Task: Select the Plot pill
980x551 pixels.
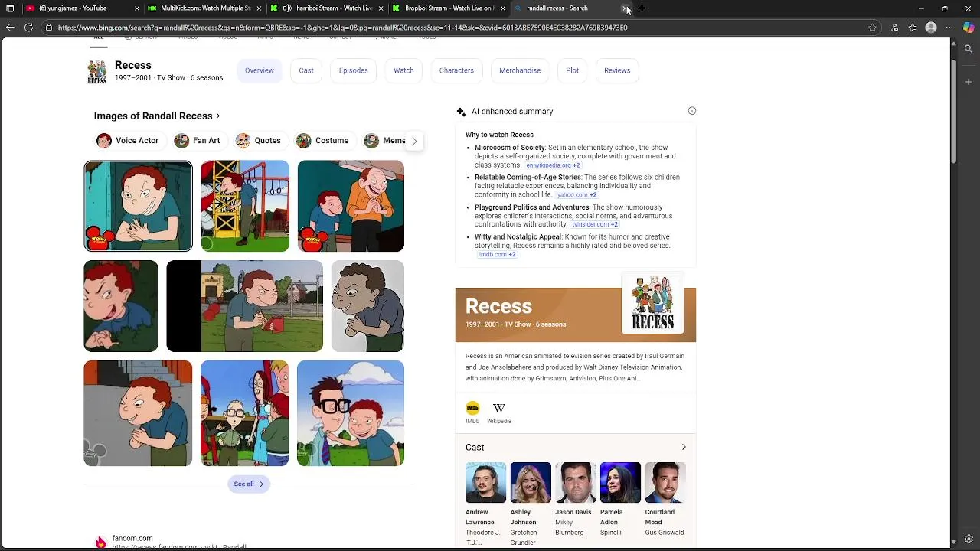Action: [572, 70]
